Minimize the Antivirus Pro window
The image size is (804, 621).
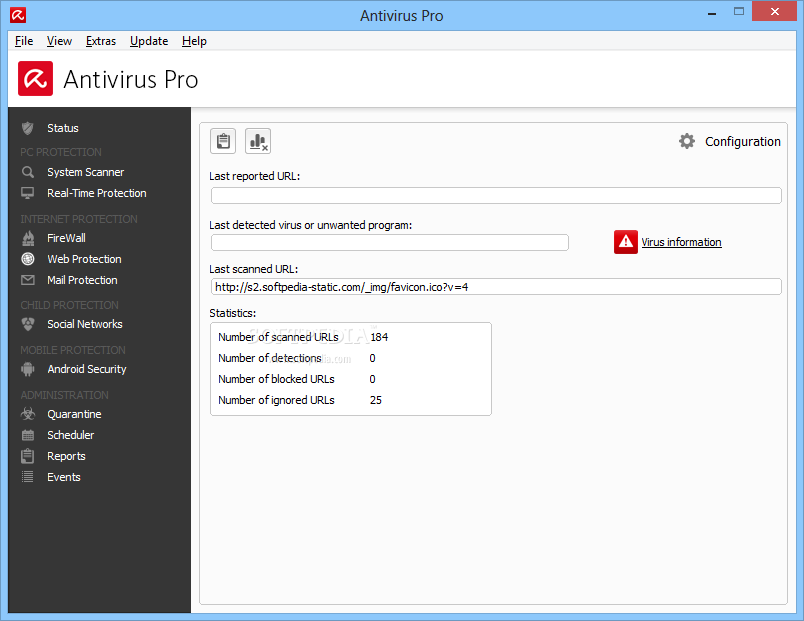pyautogui.click(x=712, y=12)
